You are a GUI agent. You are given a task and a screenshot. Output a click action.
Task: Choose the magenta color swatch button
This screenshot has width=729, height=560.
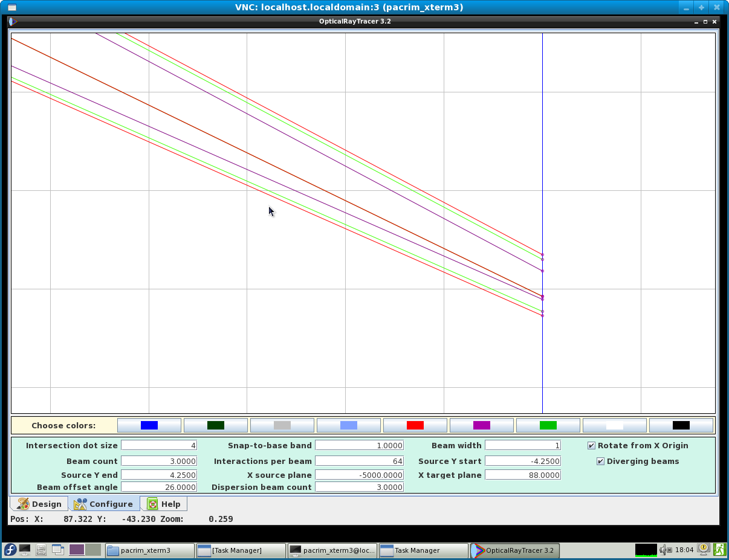click(482, 425)
